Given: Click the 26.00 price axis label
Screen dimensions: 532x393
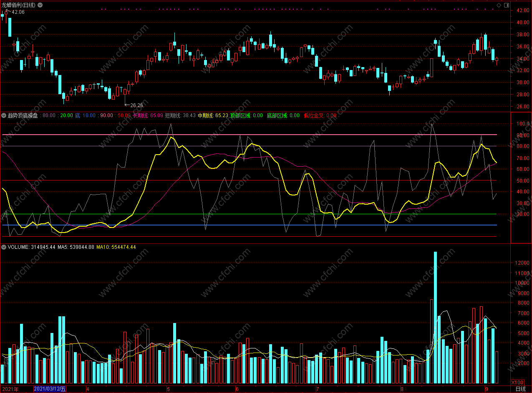Looking at the screenshot, I should 523,107.
